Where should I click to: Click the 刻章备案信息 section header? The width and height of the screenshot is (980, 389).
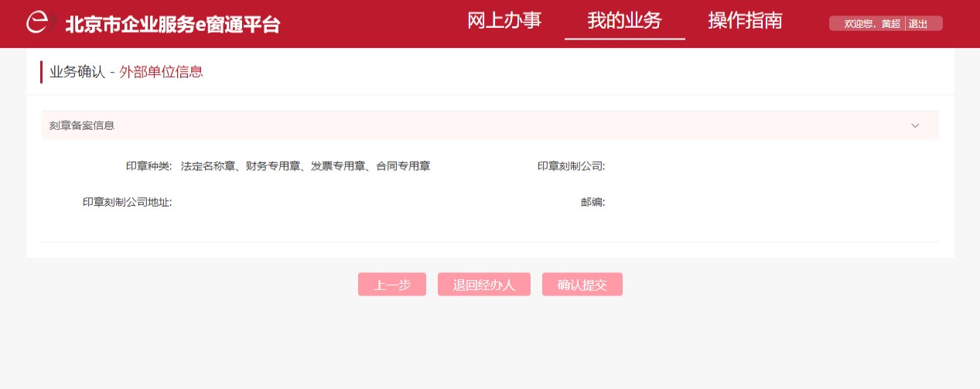[82, 125]
